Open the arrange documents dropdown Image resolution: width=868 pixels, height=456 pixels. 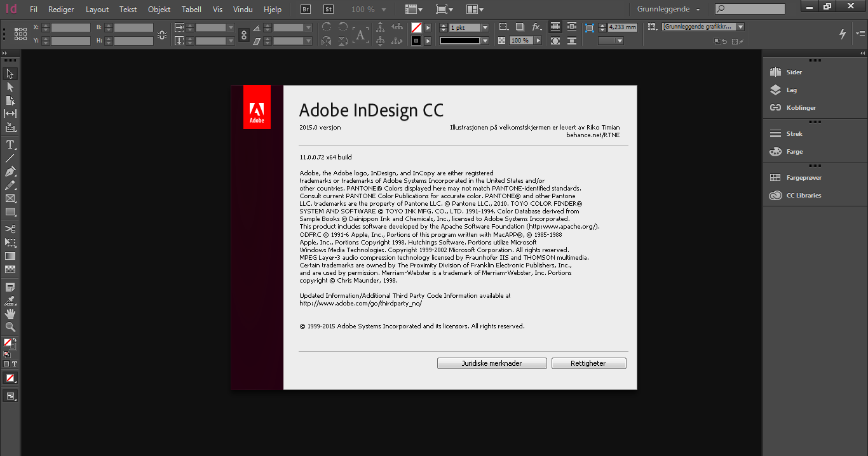coord(475,10)
